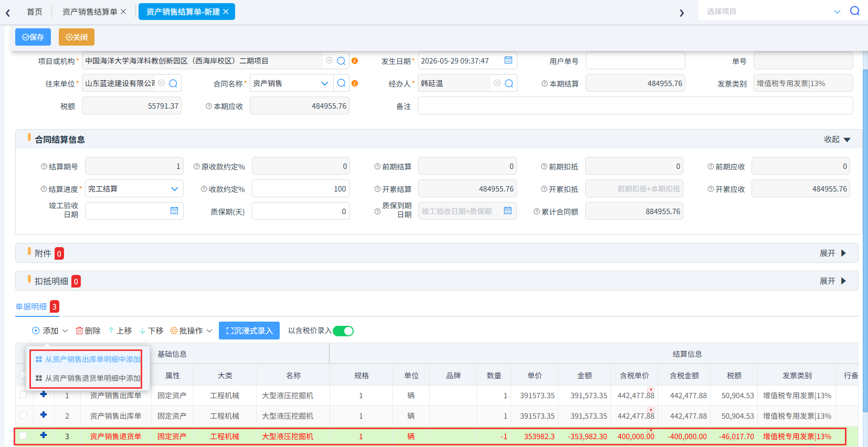The width and height of the screenshot is (868, 447).
Task: Move row down with 下移
Action: pos(151,331)
